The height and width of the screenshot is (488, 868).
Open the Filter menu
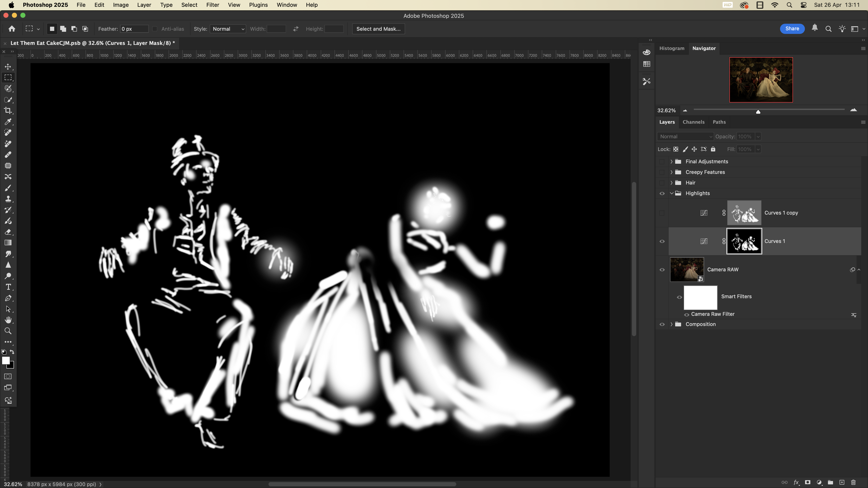click(212, 5)
